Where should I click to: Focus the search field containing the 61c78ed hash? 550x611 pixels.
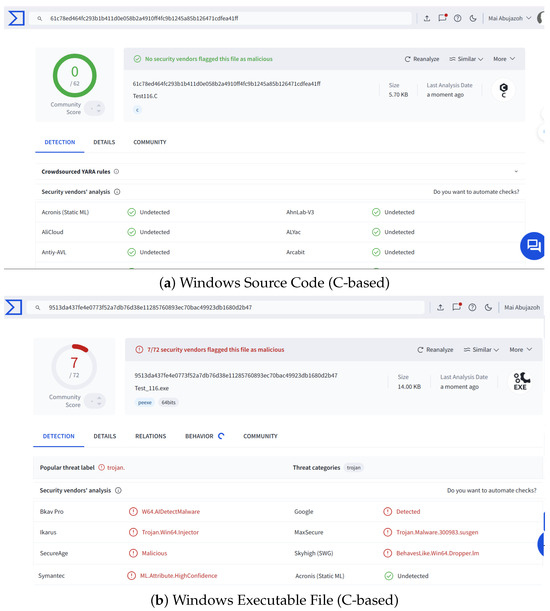click(221, 18)
